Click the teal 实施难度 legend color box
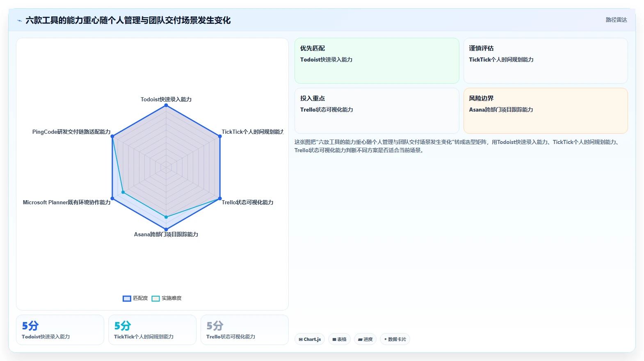 155,299
